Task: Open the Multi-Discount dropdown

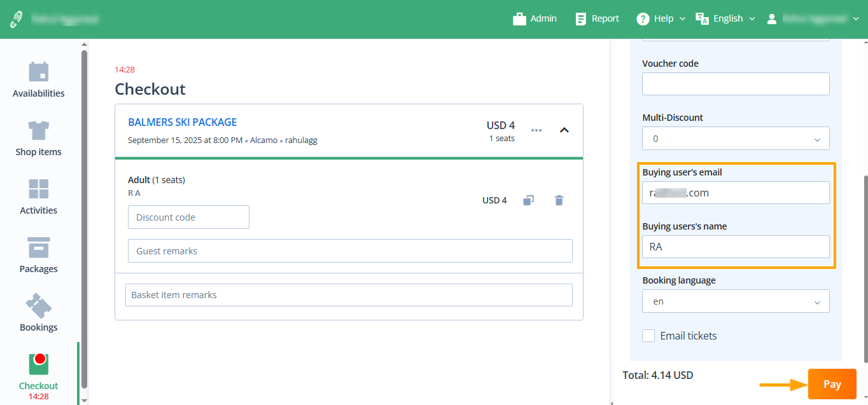Action: point(736,139)
